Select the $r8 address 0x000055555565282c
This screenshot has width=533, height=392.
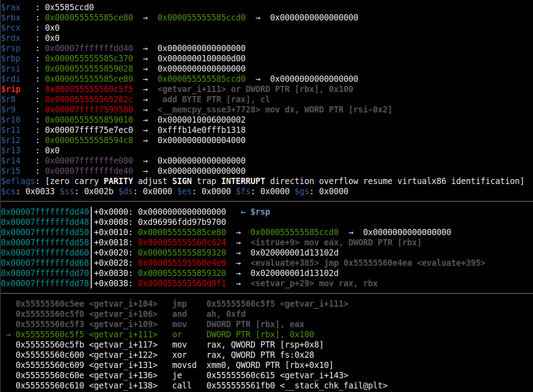click(89, 99)
